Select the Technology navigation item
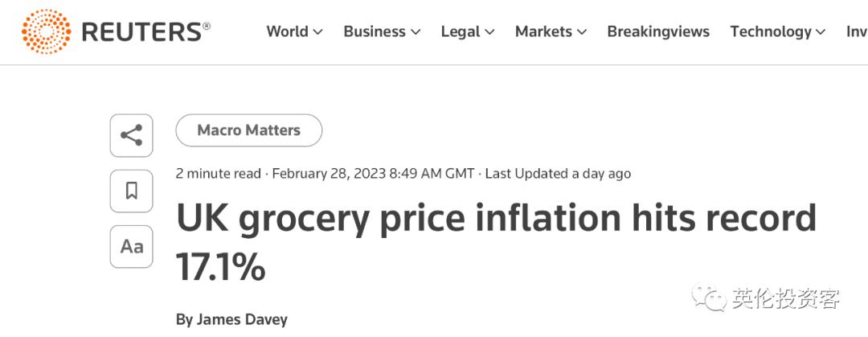868x337 pixels. [x=770, y=31]
